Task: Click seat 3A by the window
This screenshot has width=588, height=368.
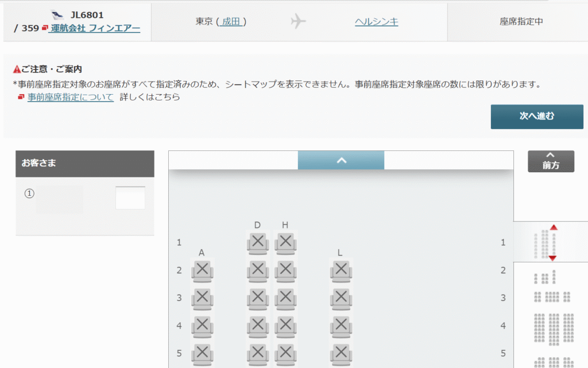Action: (202, 297)
